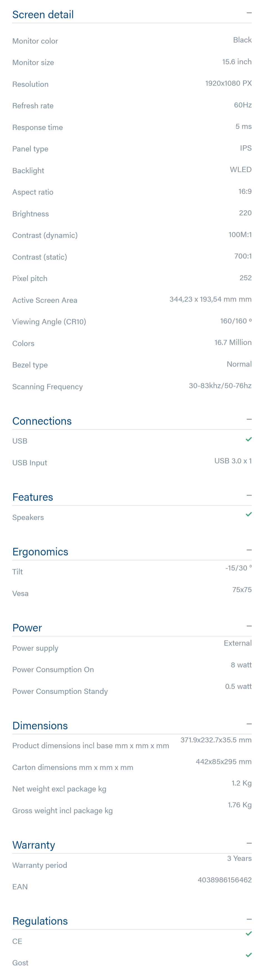
Task: Click the USB 3.0 x 1 value
Action: pyautogui.click(x=233, y=461)
